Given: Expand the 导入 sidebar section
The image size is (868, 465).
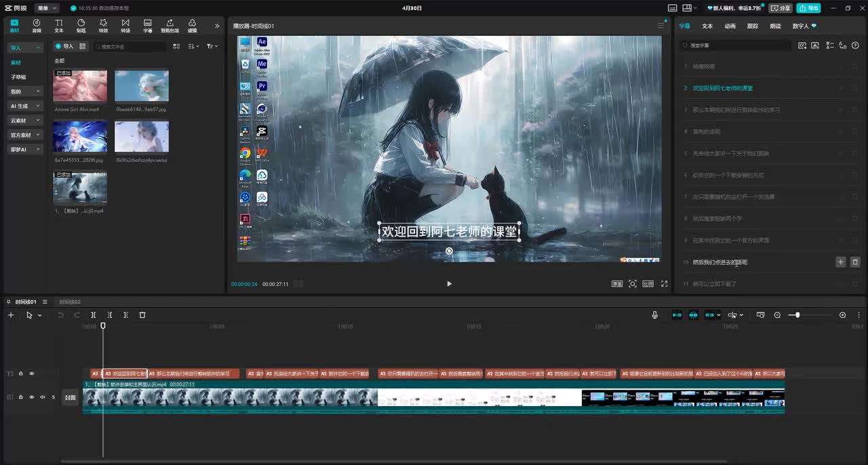Looking at the screenshot, I should tap(24, 47).
